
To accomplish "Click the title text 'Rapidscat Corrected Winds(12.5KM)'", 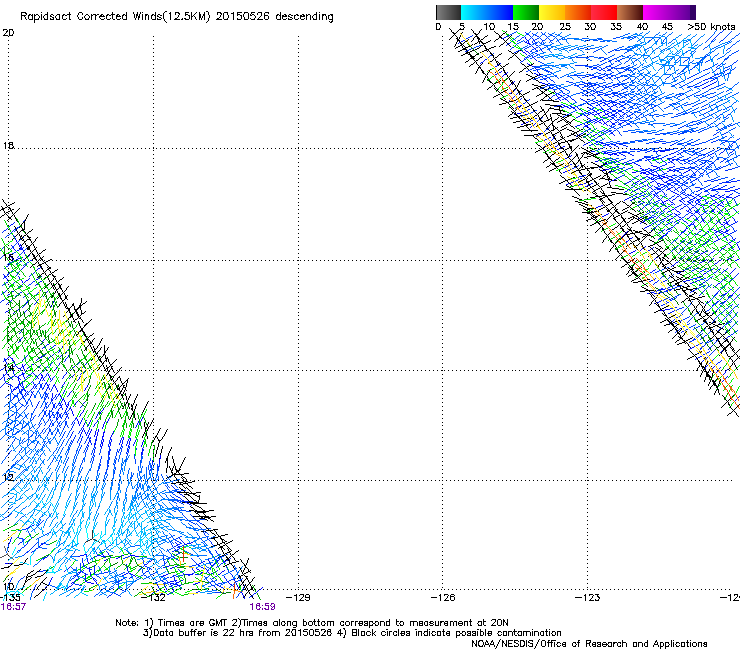I will pyautogui.click(x=115, y=17).
